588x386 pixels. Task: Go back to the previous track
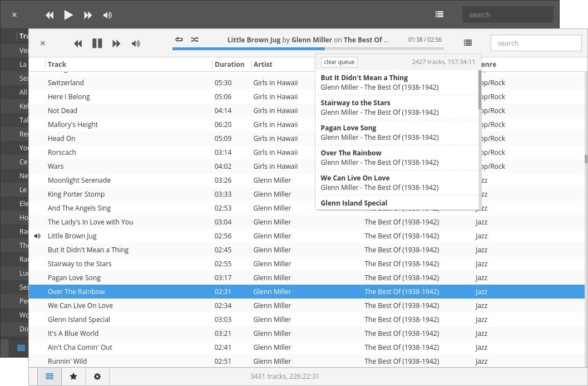tap(78, 43)
